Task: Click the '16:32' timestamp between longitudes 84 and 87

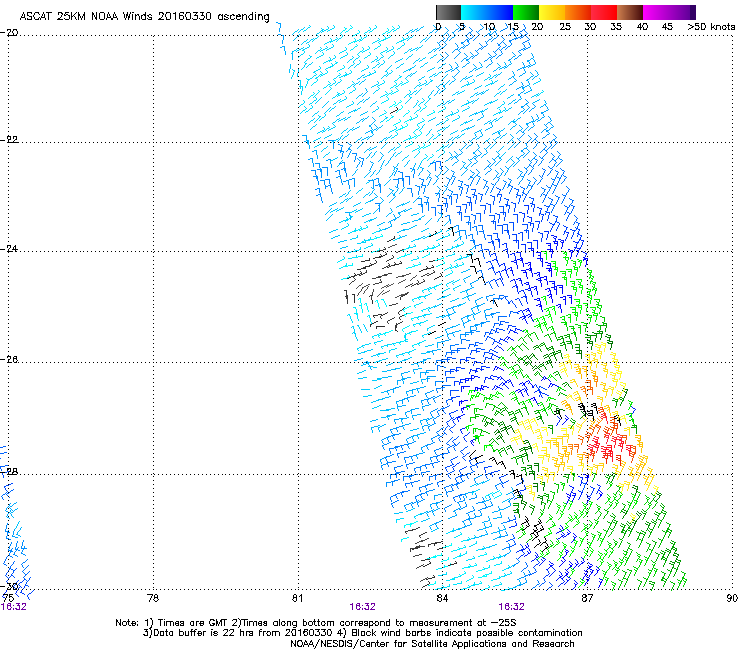Action: click(x=512, y=607)
